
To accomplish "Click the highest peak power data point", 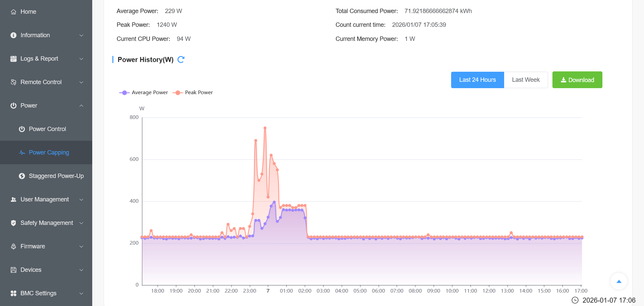I will pyautogui.click(x=265, y=128).
